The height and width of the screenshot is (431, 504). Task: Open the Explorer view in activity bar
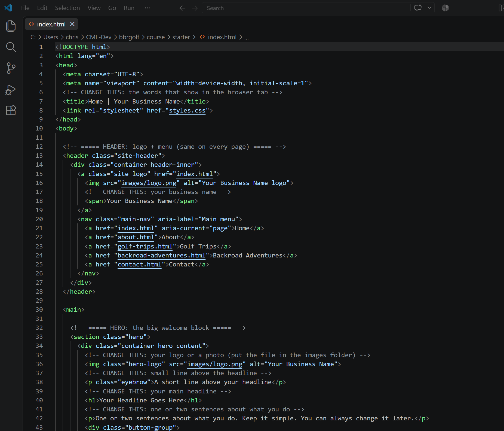(11, 26)
